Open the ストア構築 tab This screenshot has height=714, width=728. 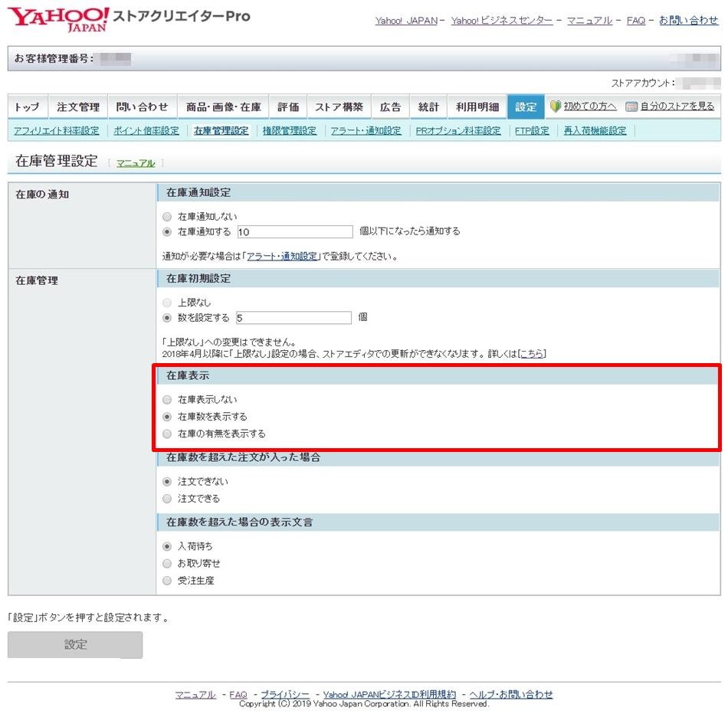pos(339,106)
